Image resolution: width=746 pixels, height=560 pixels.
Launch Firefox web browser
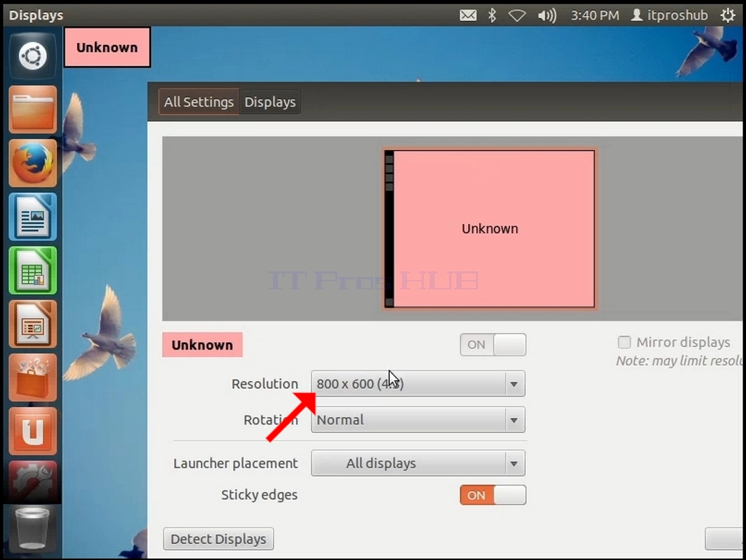[x=33, y=163]
